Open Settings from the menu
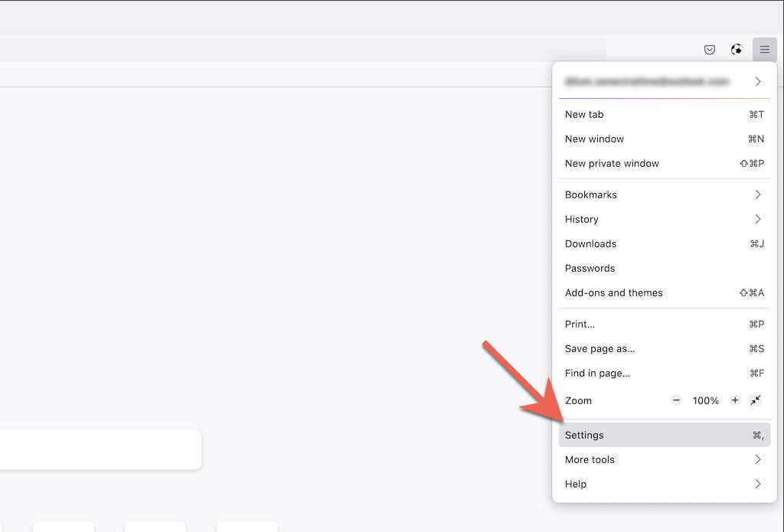The height and width of the screenshot is (532, 784). click(x=664, y=435)
